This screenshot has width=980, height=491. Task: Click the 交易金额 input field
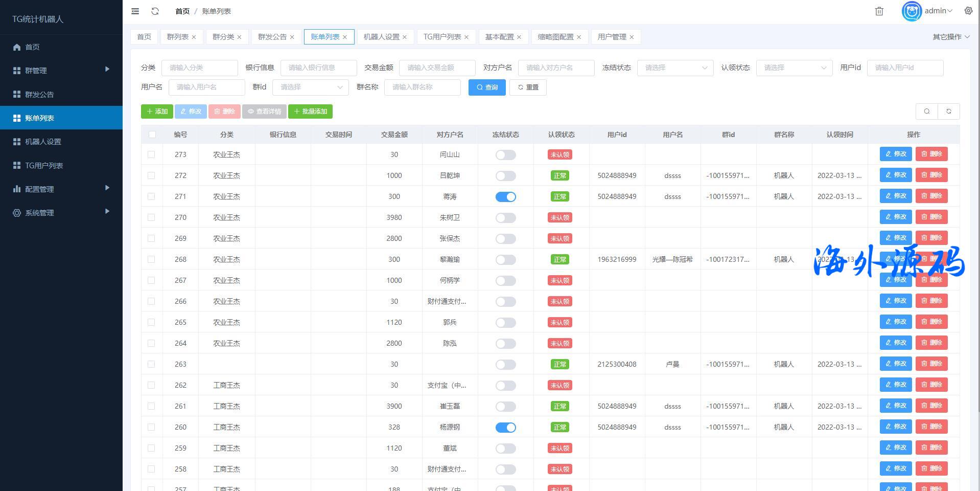(x=437, y=68)
